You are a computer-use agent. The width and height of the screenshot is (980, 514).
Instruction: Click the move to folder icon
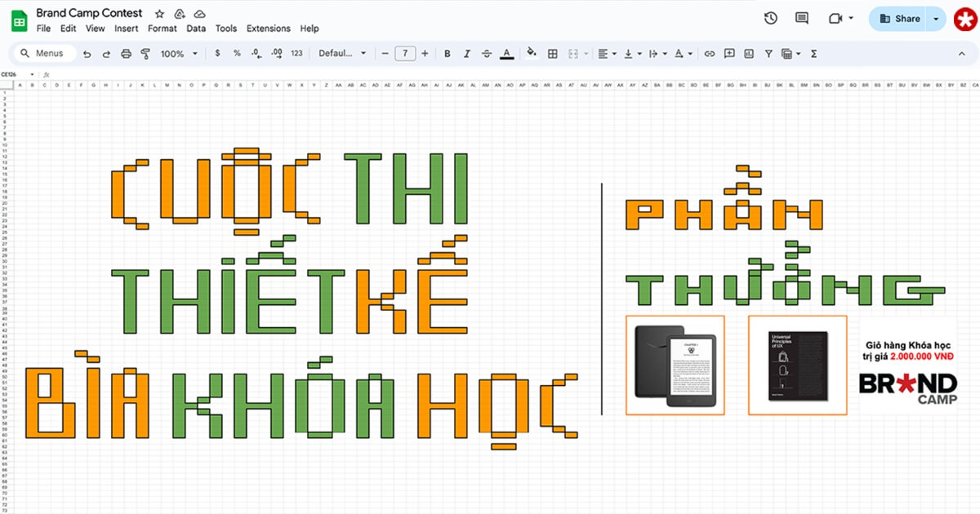click(x=180, y=14)
